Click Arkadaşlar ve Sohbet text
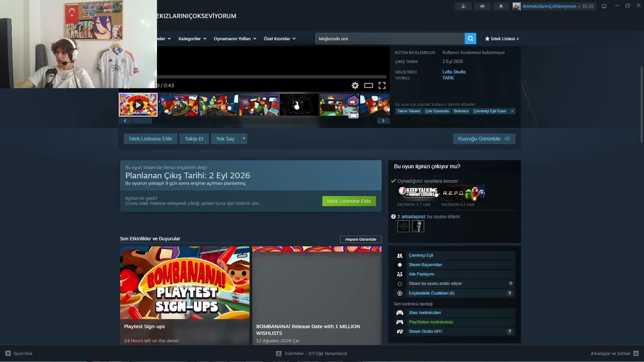This screenshot has width=644, height=362. click(x=610, y=353)
